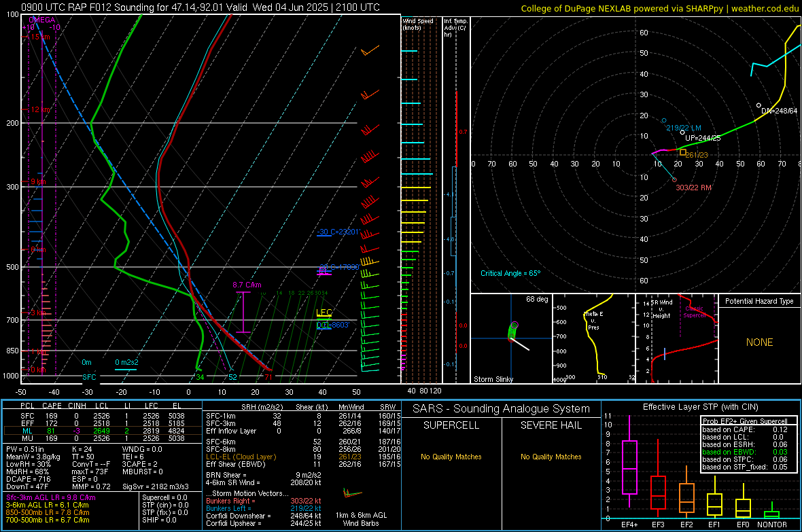The width and height of the screenshot is (802, 532).
Task: Click the '68 deg' slinky tilt value
Action: pyautogui.click(x=537, y=299)
